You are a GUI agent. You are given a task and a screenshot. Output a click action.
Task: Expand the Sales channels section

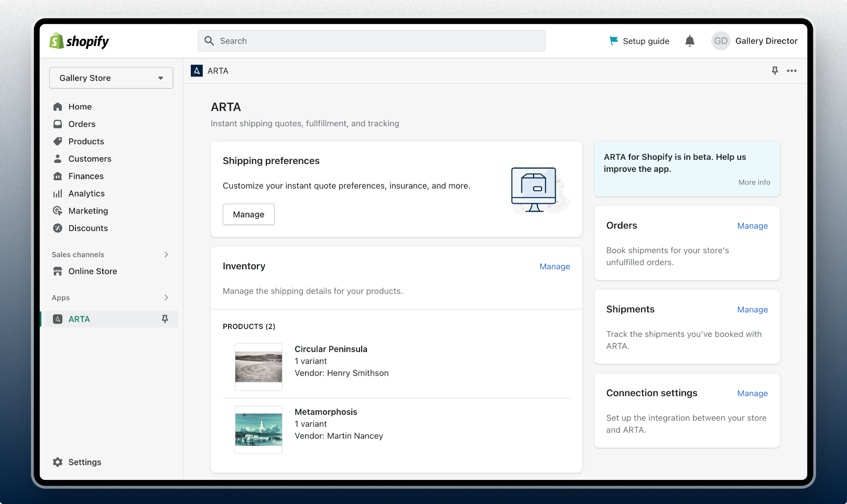(166, 255)
